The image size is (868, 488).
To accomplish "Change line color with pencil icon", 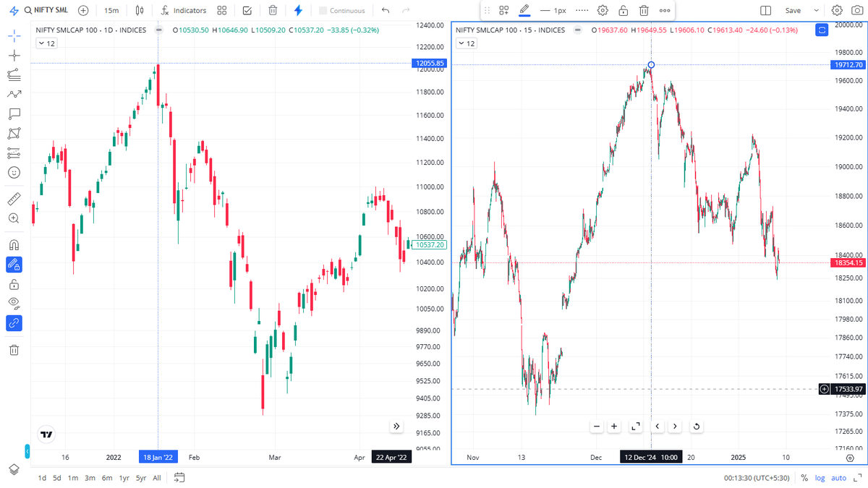I will (x=524, y=11).
